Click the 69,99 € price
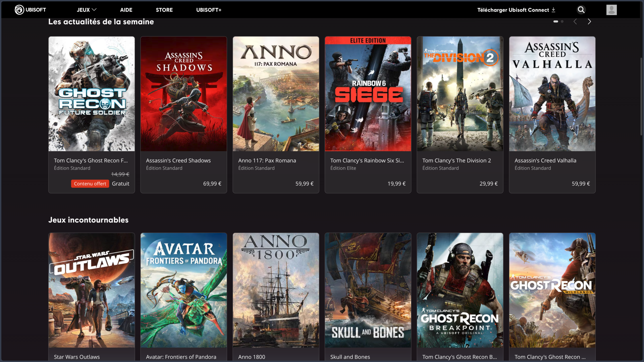The width and height of the screenshot is (644, 362). pyautogui.click(x=212, y=184)
